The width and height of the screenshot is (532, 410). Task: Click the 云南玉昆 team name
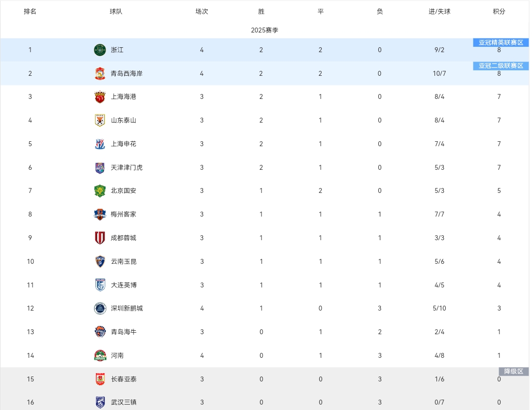(x=124, y=261)
